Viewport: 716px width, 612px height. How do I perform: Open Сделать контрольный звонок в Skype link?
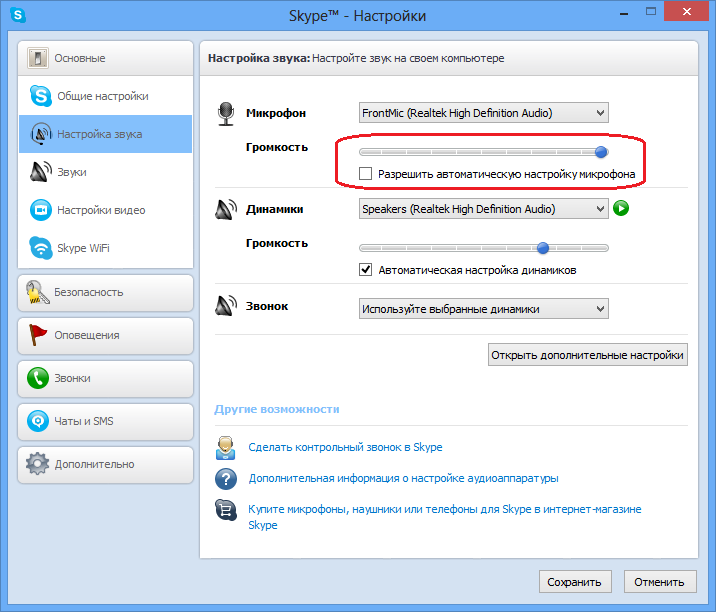coord(345,447)
